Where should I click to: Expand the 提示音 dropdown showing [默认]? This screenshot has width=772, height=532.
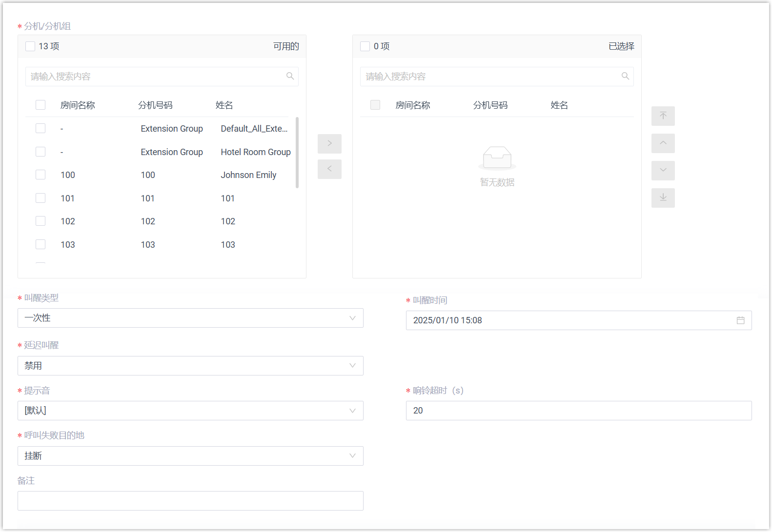click(190, 411)
